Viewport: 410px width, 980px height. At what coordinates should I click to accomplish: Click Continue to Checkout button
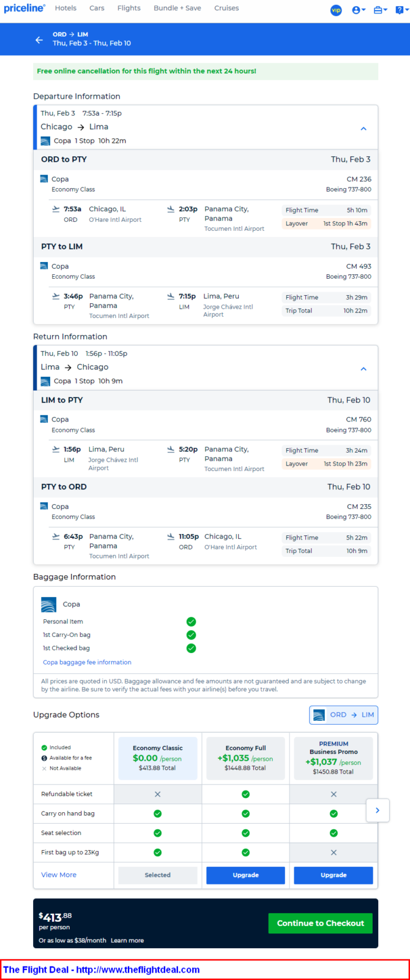(321, 923)
